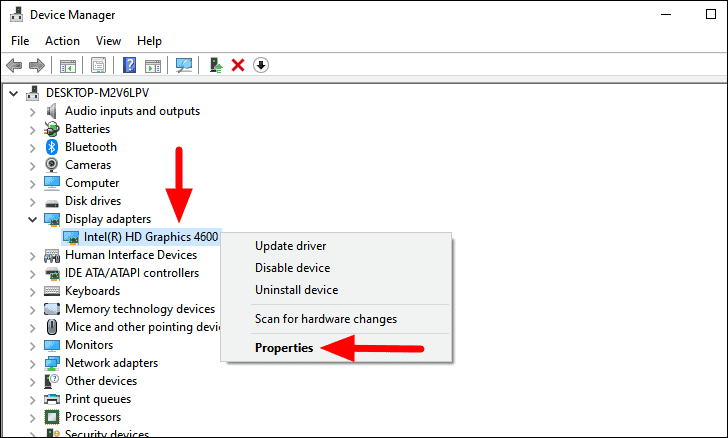The height and width of the screenshot is (438, 728).
Task: Maximize the Device Manager window
Action: pyautogui.click(x=711, y=14)
